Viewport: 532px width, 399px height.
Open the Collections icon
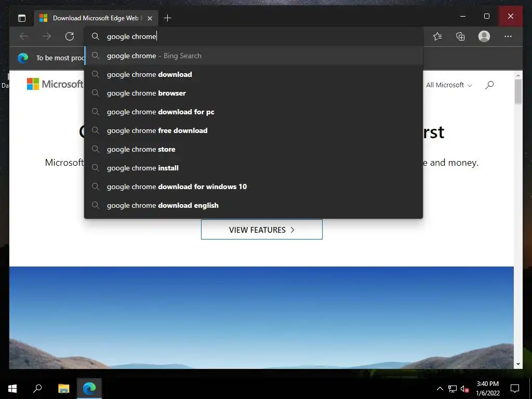460,36
